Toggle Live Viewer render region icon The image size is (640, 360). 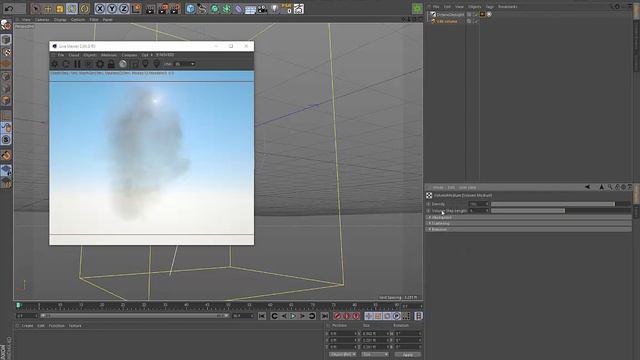(134, 64)
